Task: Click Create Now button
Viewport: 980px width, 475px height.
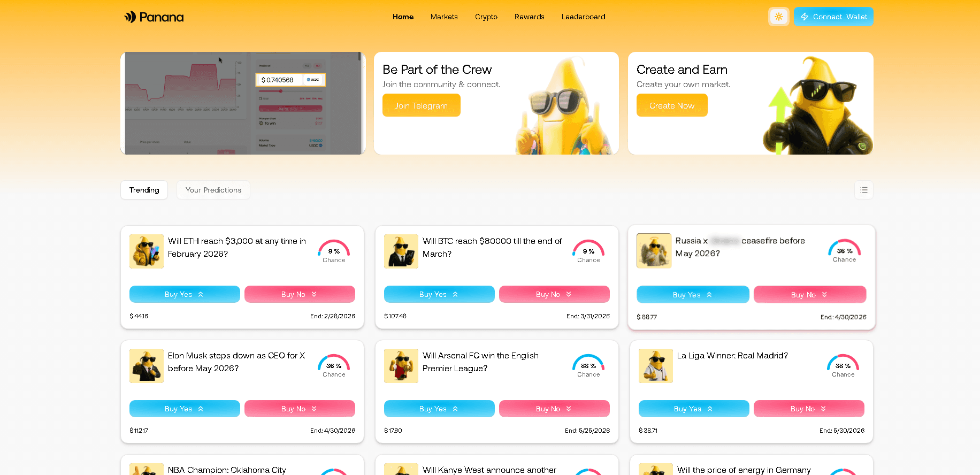Action: coord(671,105)
